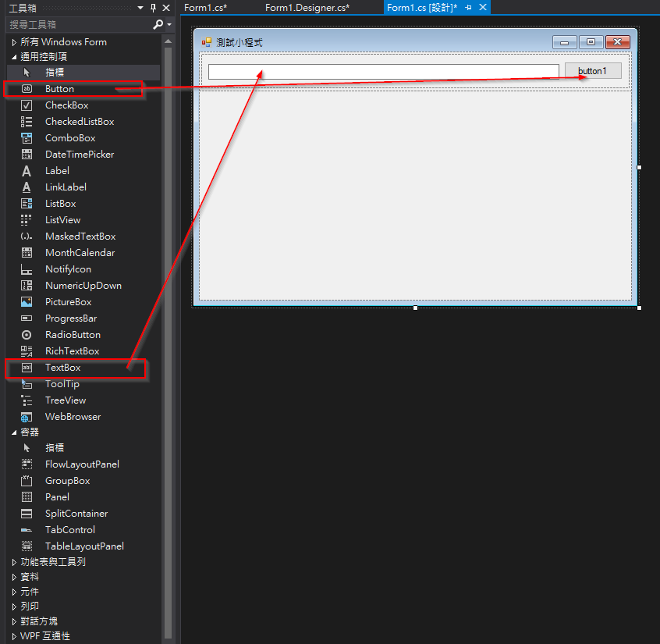This screenshot has width=660, height=644.
Task: Click the text box on the form
Action: click(383, 72)
